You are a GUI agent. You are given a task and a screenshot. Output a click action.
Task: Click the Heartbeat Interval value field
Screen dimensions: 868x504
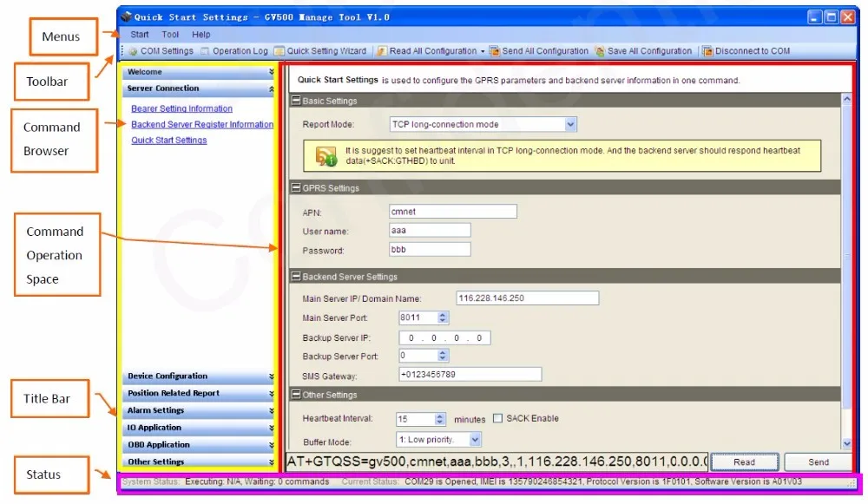pos(416,419)
